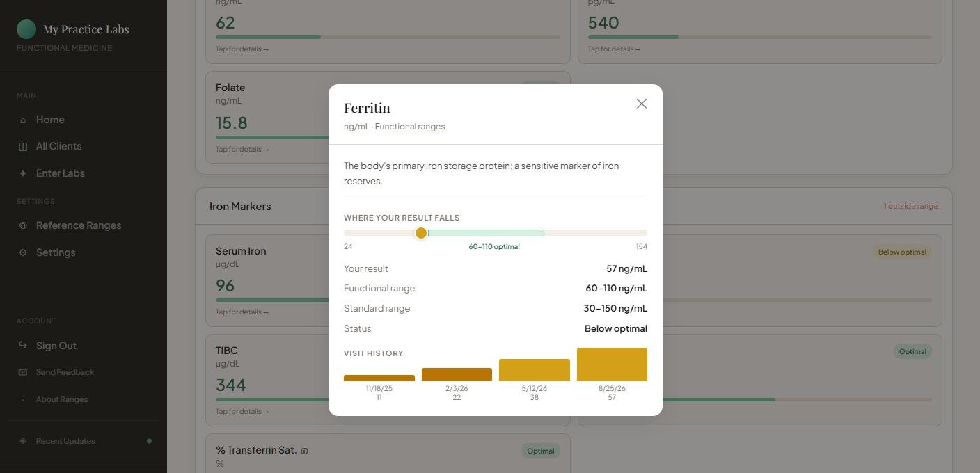Tap for details on the Serum Iron card
Image resolution: width=980 pixels, height=473 pixels.
[242, 312]
